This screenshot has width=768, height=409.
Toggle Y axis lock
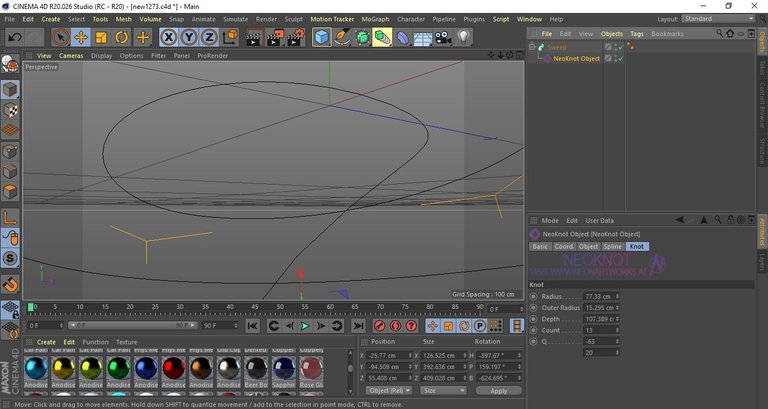tap(189, 37)
